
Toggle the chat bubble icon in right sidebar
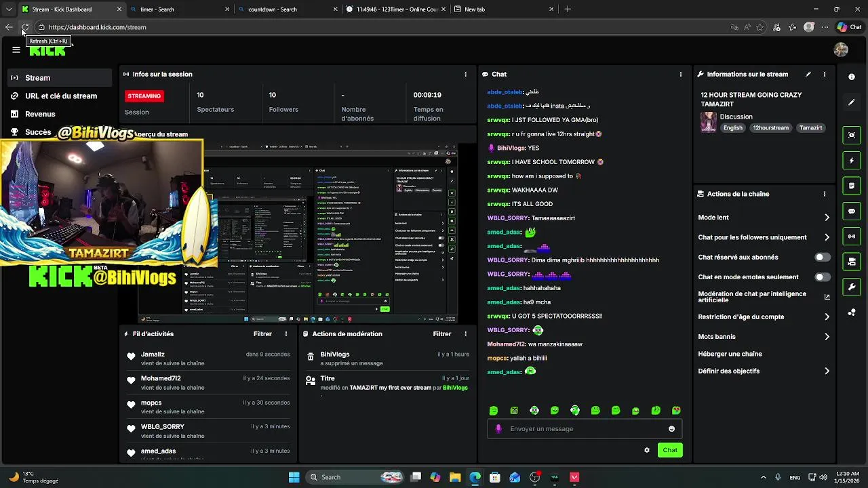coord(852,211)
